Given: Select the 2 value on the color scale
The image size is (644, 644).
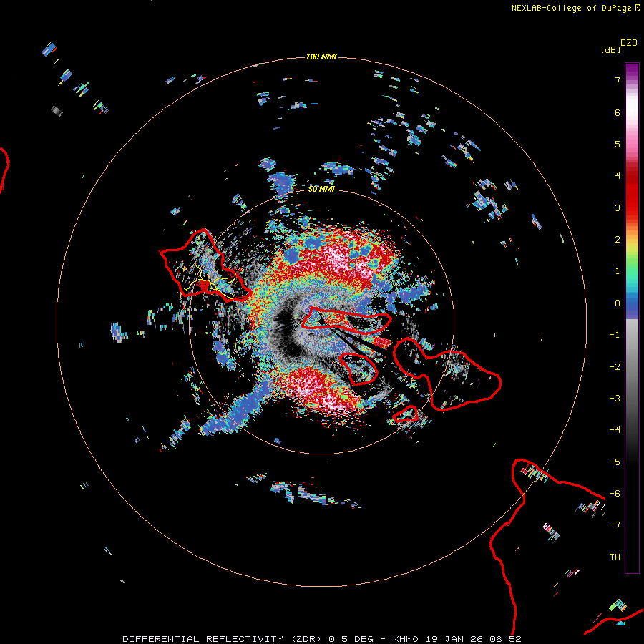Looking at the screenshot, I should 618,240.
